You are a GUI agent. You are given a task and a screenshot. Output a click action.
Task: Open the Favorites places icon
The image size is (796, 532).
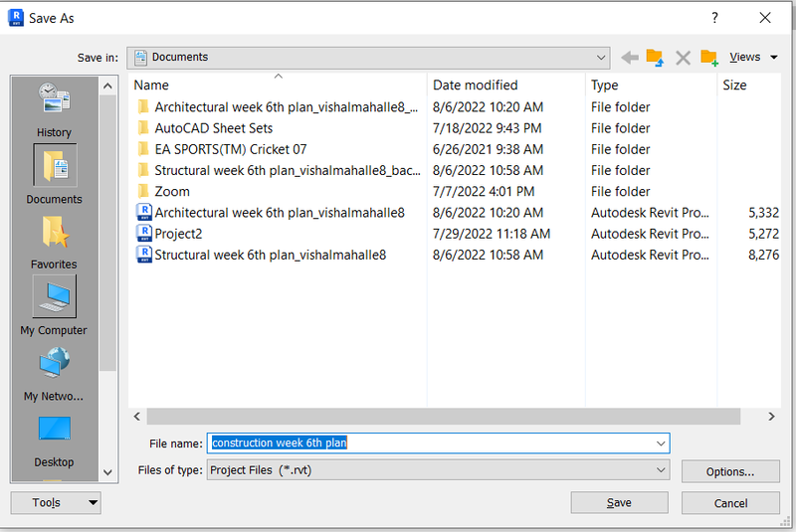[55, 232]
